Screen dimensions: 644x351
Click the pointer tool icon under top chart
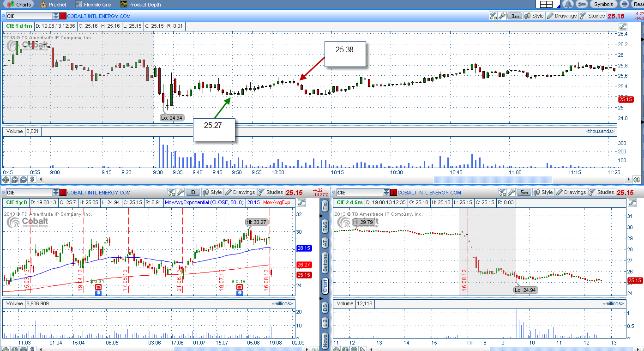(32, 180)
